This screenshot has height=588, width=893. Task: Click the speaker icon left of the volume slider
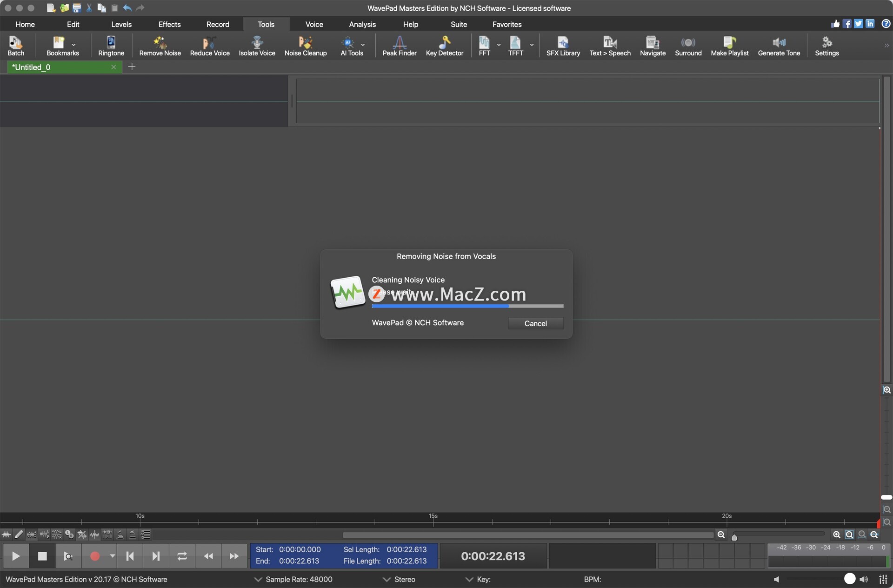tap(776, 579)
